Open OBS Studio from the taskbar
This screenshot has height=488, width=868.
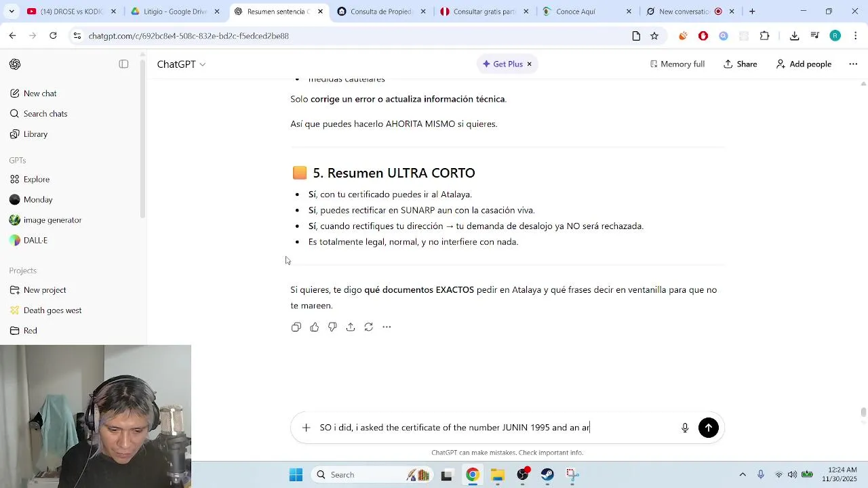pos(523,475)
